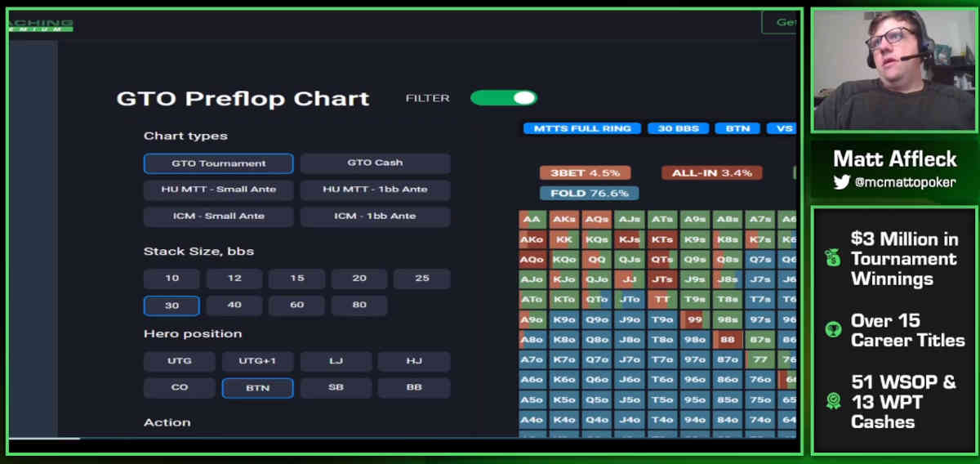
Task: Select the QQ hand cell
Action: tap(596, 260)
